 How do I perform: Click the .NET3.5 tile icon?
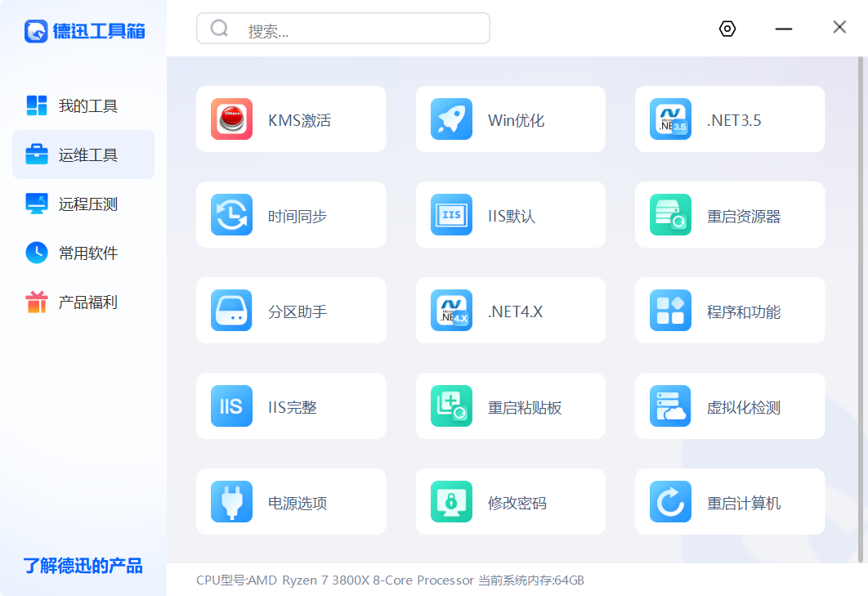(670, 119)
